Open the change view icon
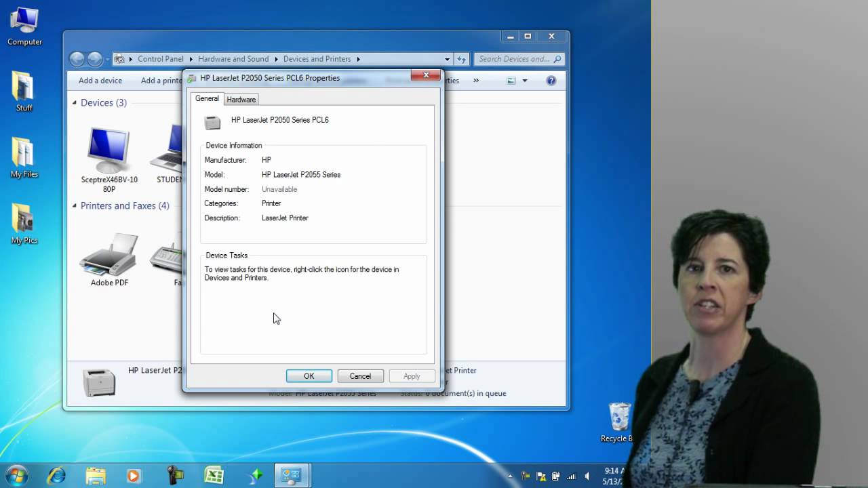Image resolution: width=868 pixels, height=488 pixels. [x=511, y=81]
